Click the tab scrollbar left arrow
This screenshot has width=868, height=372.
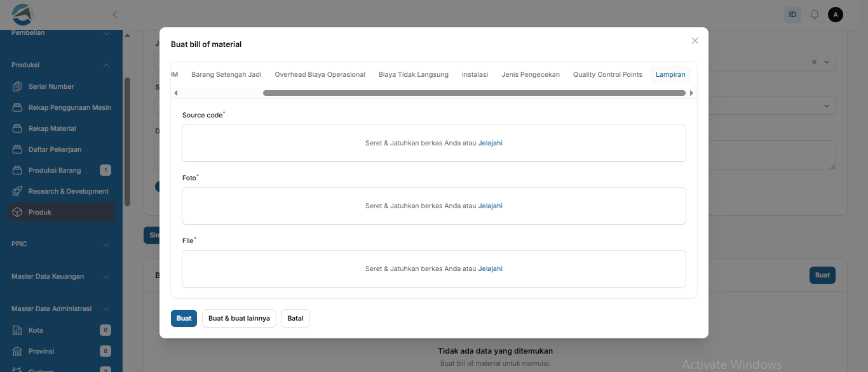tap(175, 93)
